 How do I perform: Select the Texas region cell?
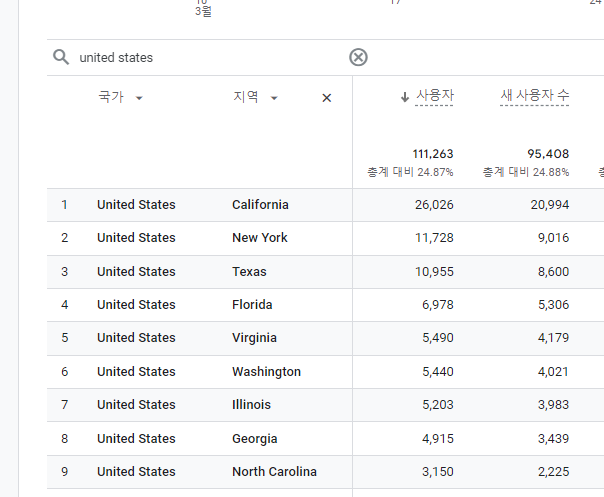click(249, 272)
